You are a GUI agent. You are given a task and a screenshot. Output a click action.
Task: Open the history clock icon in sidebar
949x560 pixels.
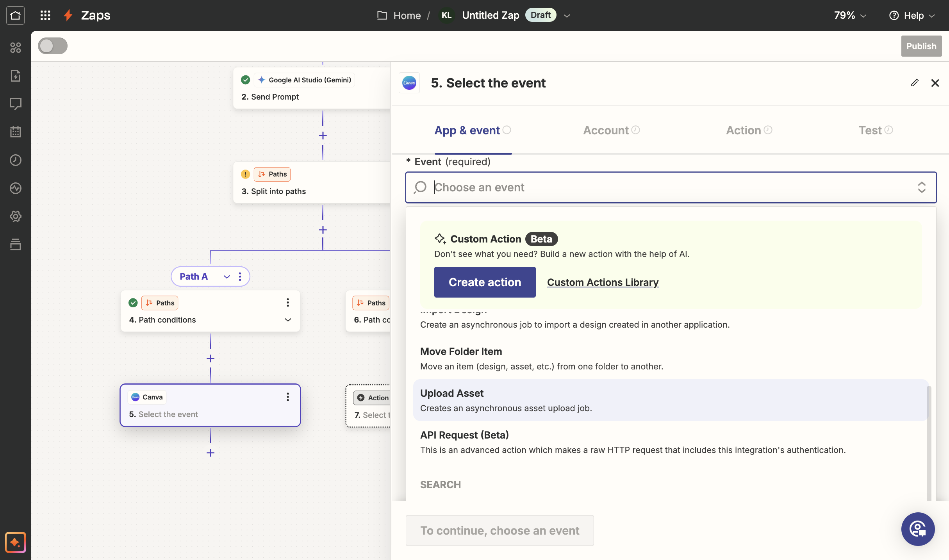[15, 160]
